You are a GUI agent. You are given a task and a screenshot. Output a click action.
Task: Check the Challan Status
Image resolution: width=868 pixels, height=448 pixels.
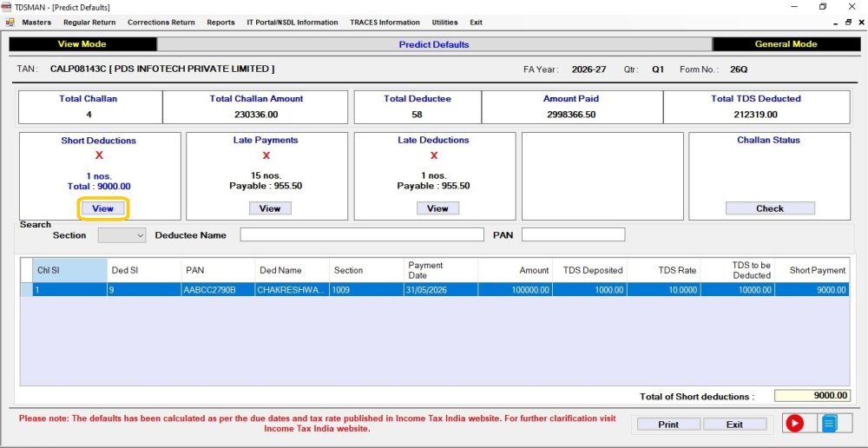coord(770,208)
